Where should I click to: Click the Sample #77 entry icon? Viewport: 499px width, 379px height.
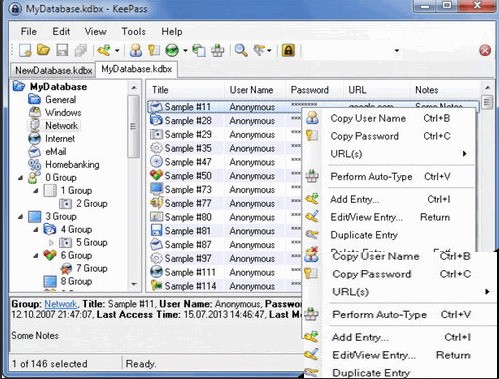(x=156, y=203)
